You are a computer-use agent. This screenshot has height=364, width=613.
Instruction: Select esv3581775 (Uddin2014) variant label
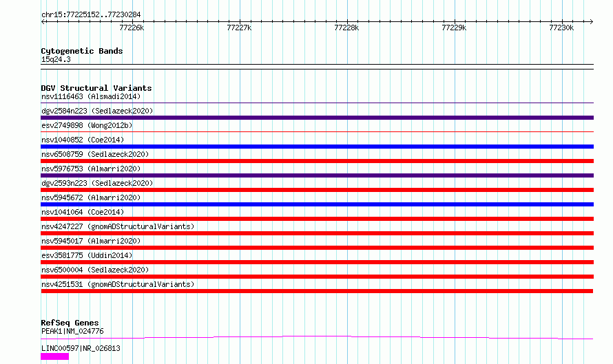(87, 255)
